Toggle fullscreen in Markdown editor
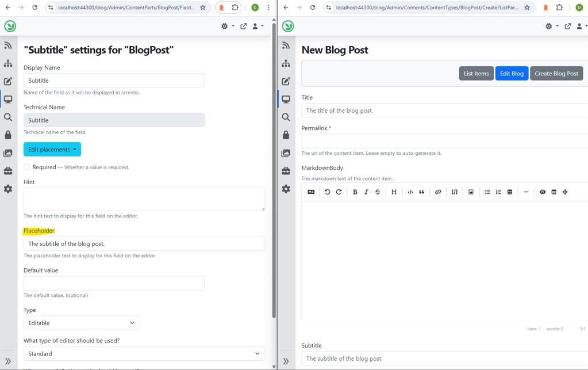This screenshot has width=588, height=370. pos(565,192)
